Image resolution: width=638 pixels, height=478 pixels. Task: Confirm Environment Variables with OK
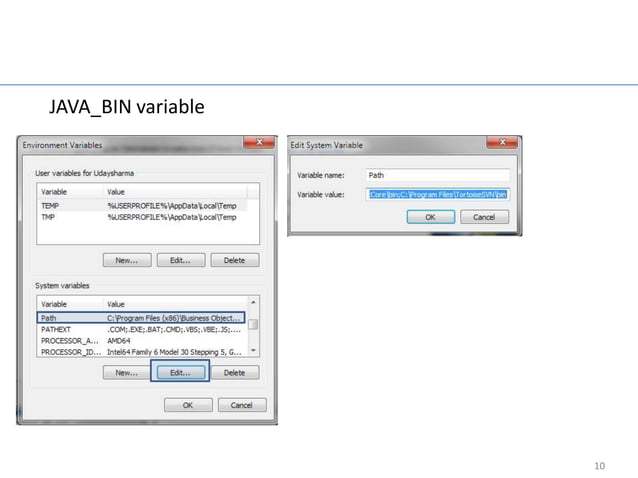(x=188, y=405)
